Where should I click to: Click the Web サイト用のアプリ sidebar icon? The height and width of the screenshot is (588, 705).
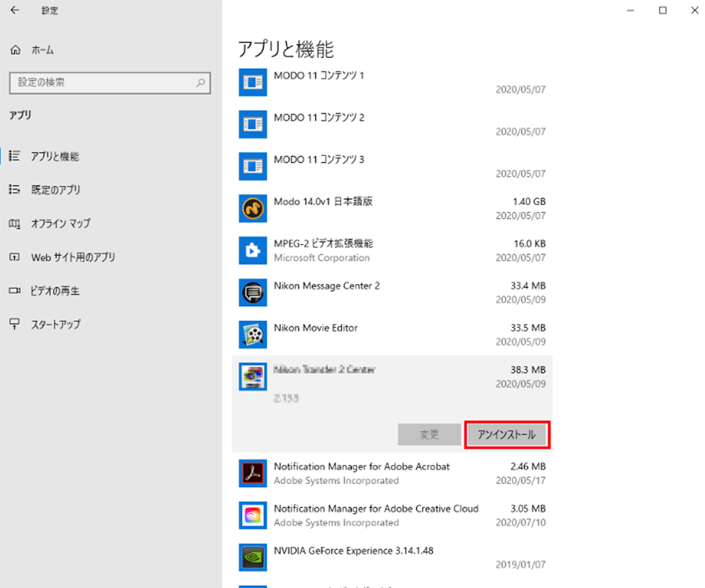14,257
